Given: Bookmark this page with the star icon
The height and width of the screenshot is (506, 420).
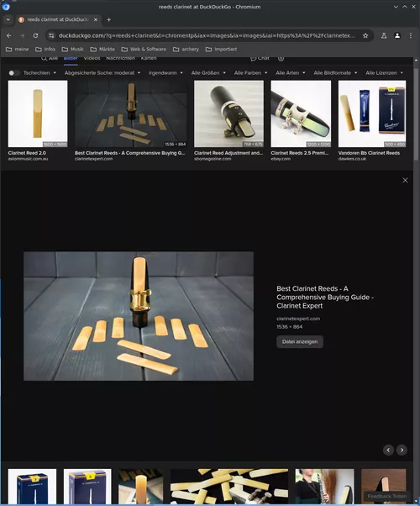Looking at the screenshot, I should point(365,35).
